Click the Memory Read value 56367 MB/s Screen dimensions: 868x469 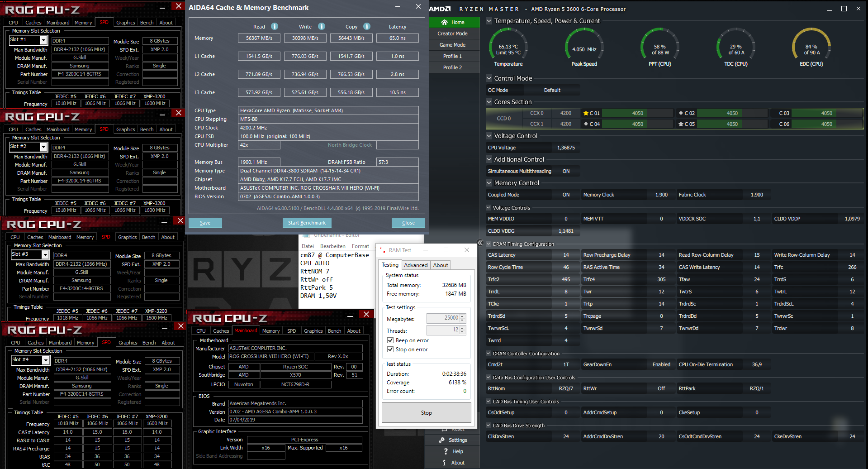pos(259,38)
